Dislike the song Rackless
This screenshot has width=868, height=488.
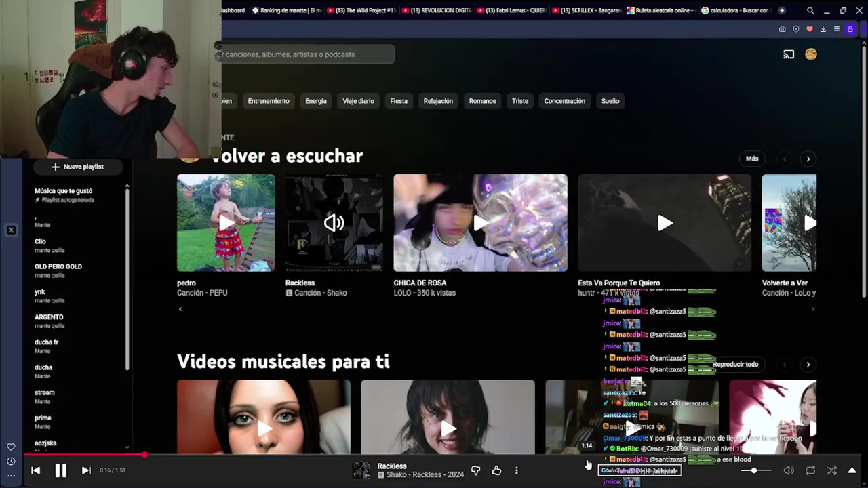(x=475, y=470)
